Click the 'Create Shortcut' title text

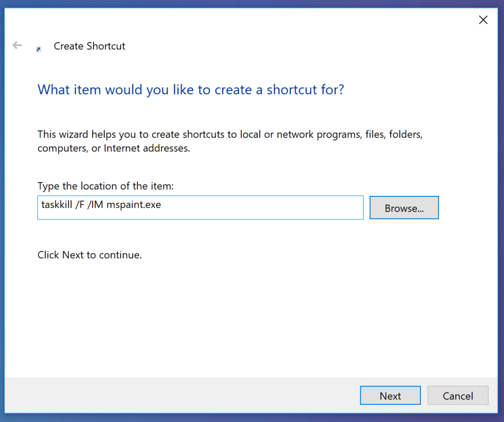click(x=89, y=46)
